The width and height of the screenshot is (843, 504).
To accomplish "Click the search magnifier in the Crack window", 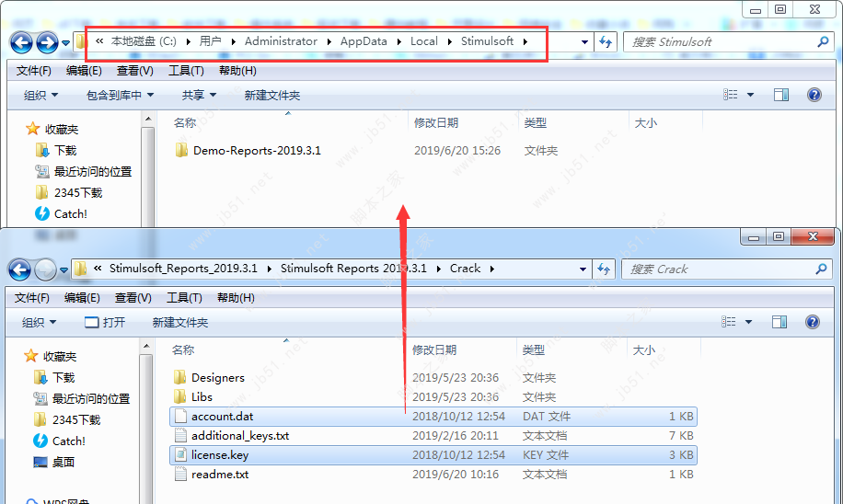I will pos(820,269).
